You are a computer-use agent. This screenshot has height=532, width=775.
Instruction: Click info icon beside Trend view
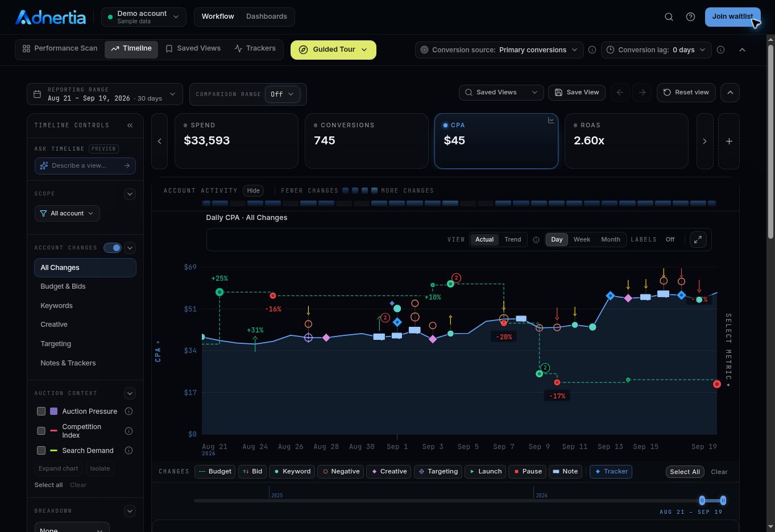536,240
